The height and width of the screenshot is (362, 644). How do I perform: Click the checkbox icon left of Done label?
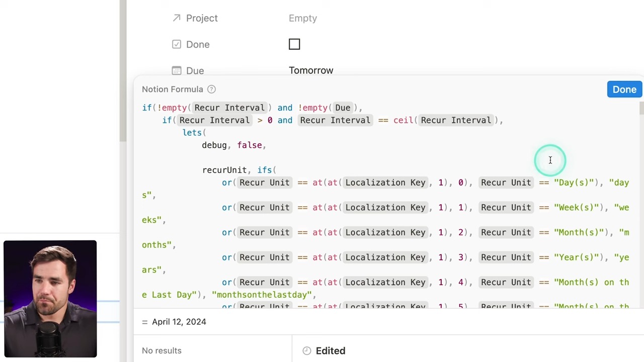177,44
